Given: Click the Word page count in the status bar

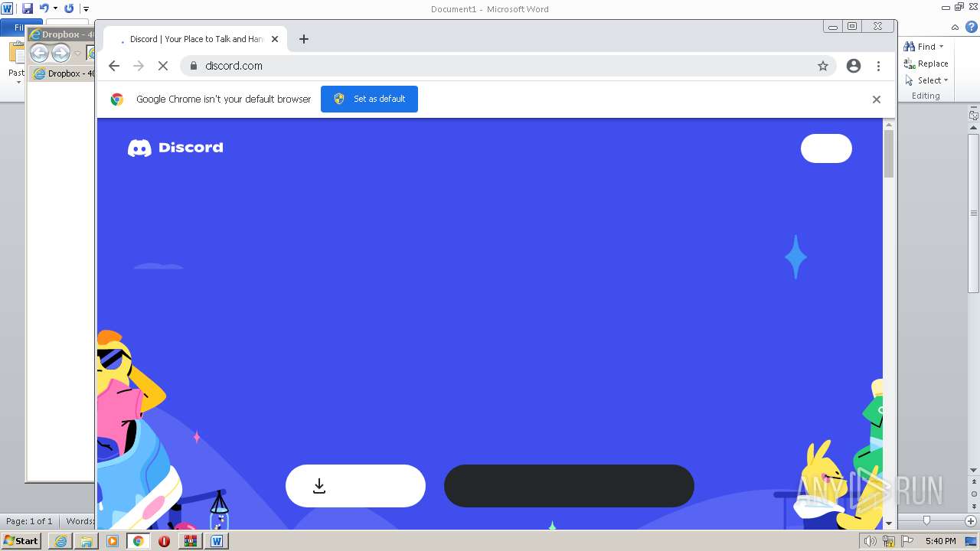Looking at the screenshot, I should click(x=29, y=521).
